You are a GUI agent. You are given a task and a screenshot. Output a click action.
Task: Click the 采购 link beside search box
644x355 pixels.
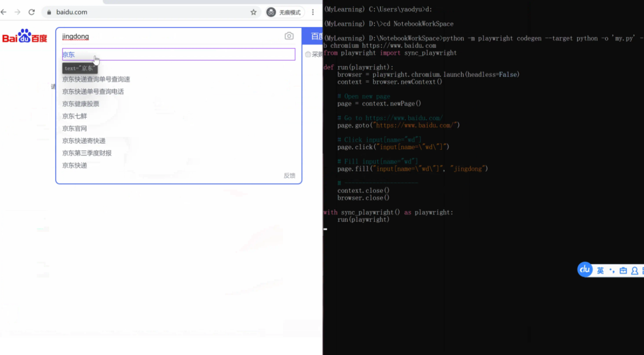pyautogui.click(x=314, y=54)
